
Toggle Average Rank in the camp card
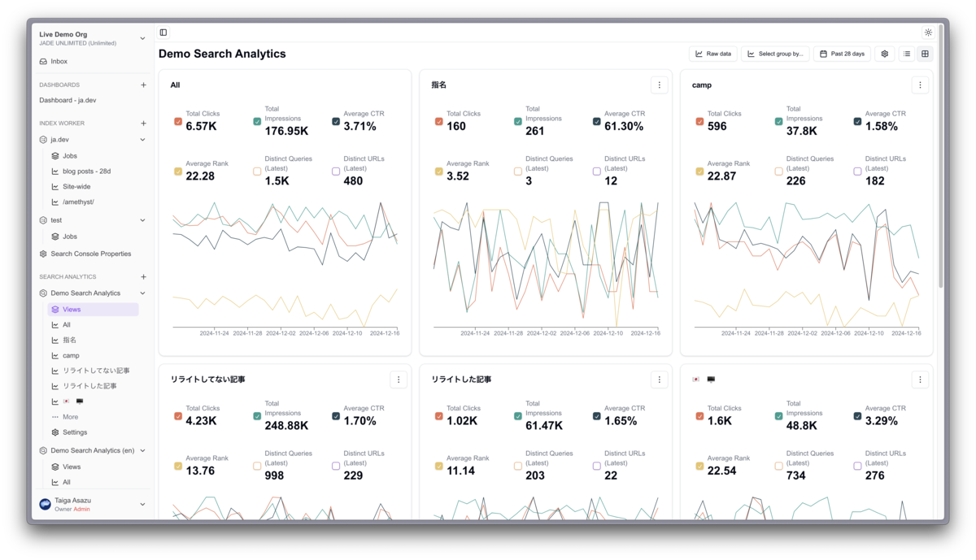(699, 171)
